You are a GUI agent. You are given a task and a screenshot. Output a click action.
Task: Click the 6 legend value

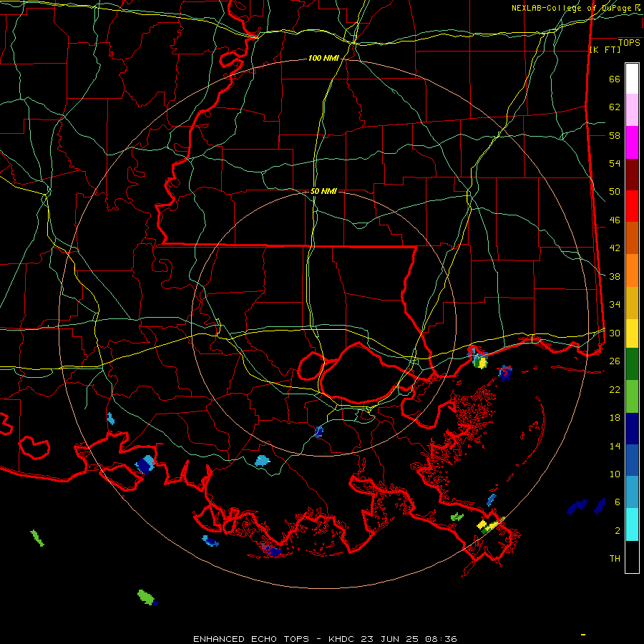tap(618, 502)
